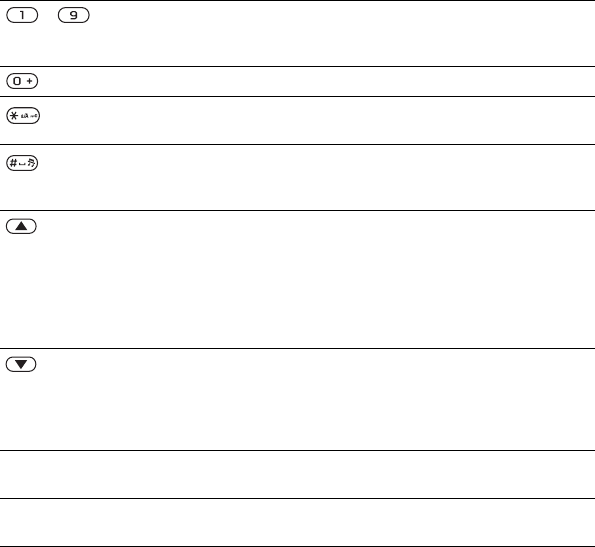
Task: Click the number 9 key icon
Action: point(74,15)
